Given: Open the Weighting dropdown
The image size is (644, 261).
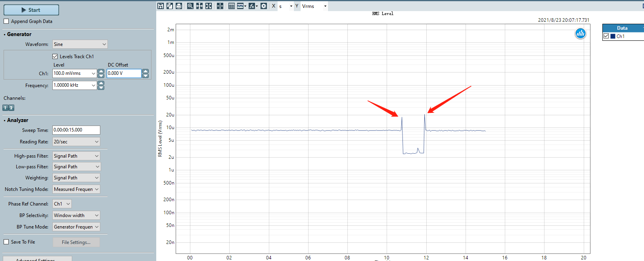Looking at the screenshot, I should click(x=76, y=178).
